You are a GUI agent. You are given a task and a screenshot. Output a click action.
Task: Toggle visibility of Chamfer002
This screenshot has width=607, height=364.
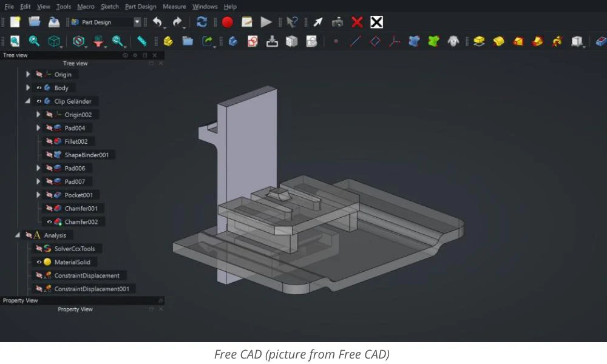(x=49, y=222)
